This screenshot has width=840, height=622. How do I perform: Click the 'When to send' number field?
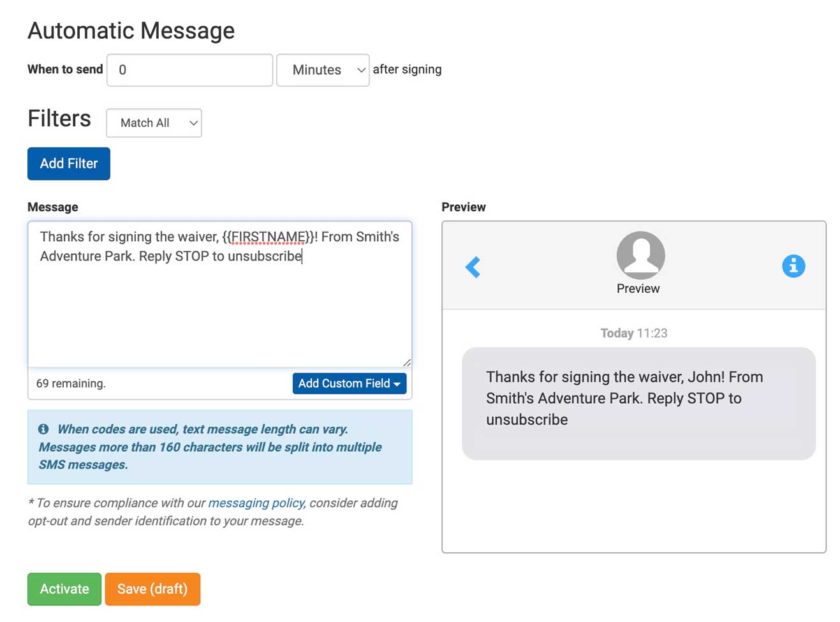(x=189, y=70)
